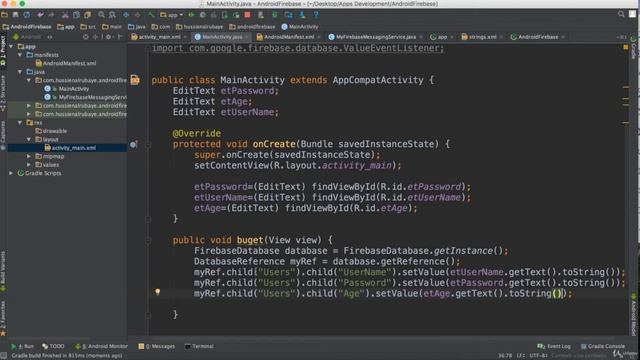Select AndroidManifest.xml in the project tree
This screenshot has width=640, height=360.
point(66,63)
